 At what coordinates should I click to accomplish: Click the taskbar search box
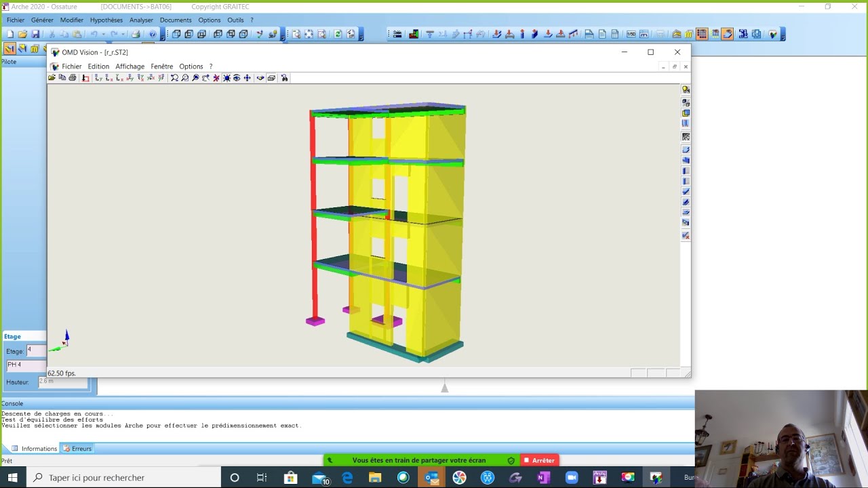tap(124, 477)
